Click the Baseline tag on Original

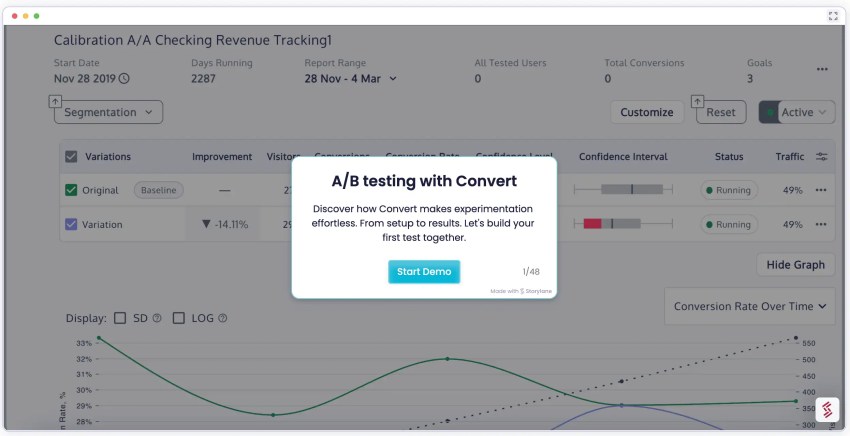[159, 190]
